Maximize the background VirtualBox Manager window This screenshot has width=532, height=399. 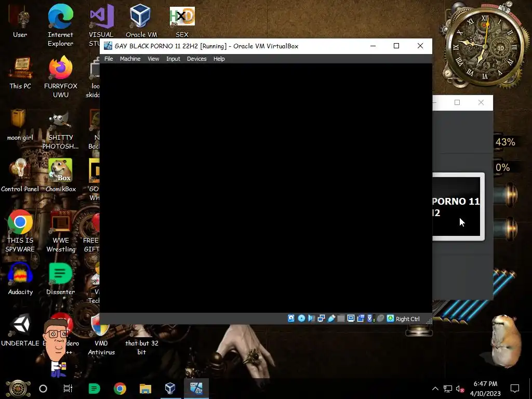click(x=457, y=102)
